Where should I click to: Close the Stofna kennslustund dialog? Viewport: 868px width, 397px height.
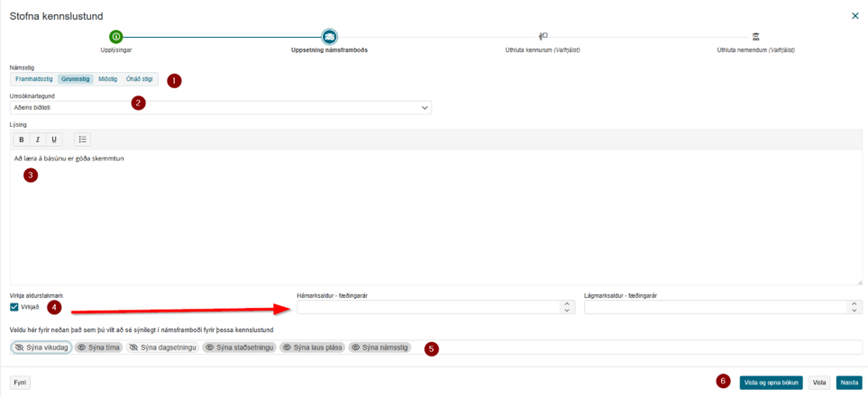pyautogui.click(x=855, y=16)
